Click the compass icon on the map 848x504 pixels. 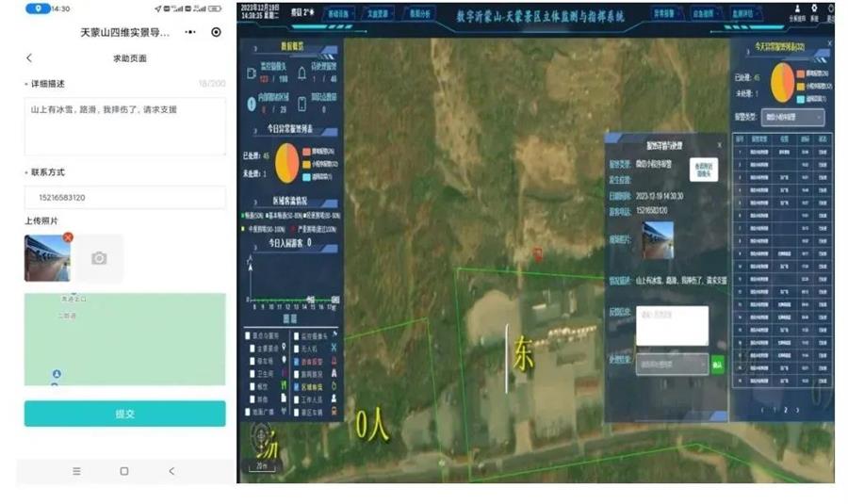[x=262, y=436]
